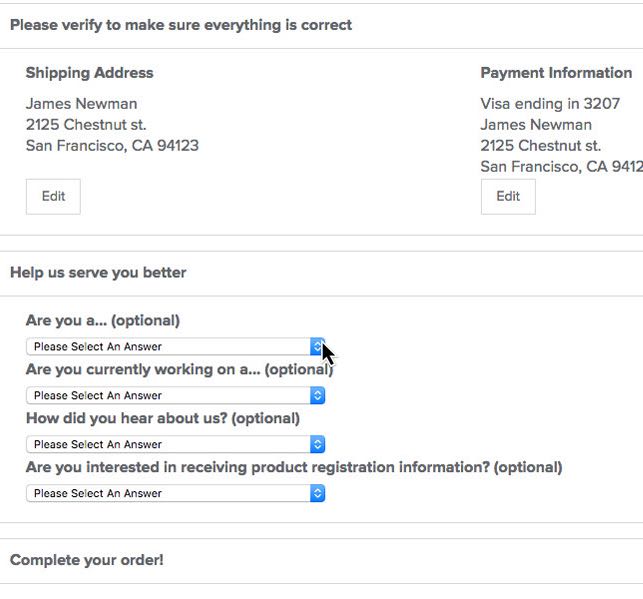643x599 pixels.
Task: Click blue arrows of "hear about us" select
Action: click(317, 444)
